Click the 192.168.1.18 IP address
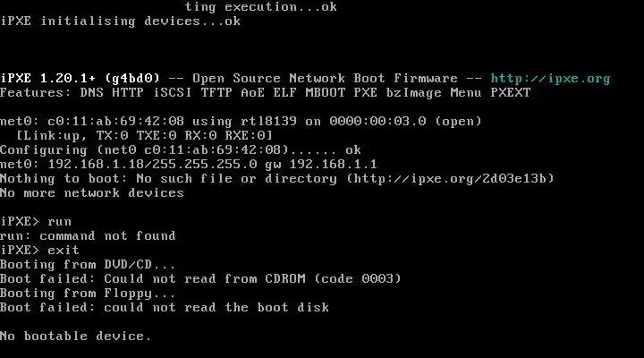This screenshot has height=358, width=644. point(96,165)
